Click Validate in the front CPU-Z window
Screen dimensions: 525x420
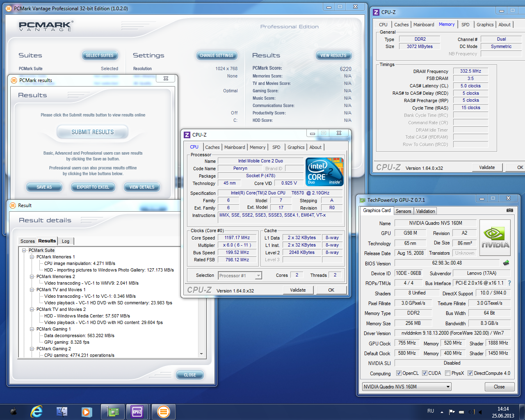coord(298,290)
